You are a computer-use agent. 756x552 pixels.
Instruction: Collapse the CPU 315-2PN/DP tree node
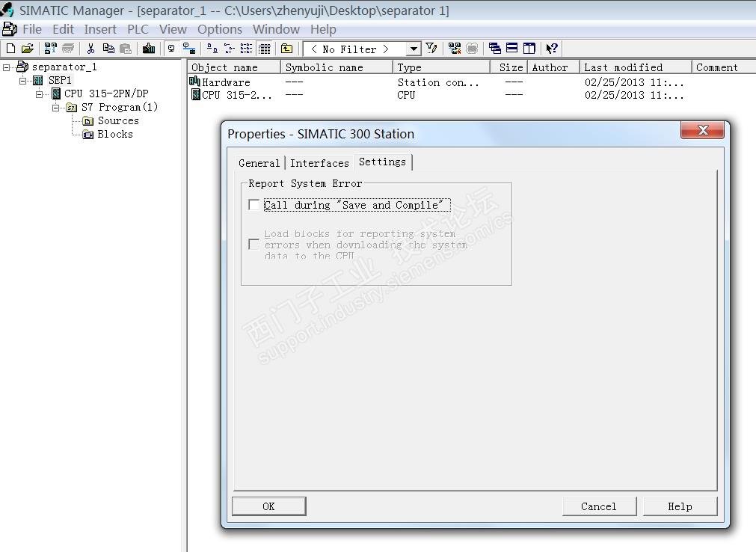tap(39, 94)
